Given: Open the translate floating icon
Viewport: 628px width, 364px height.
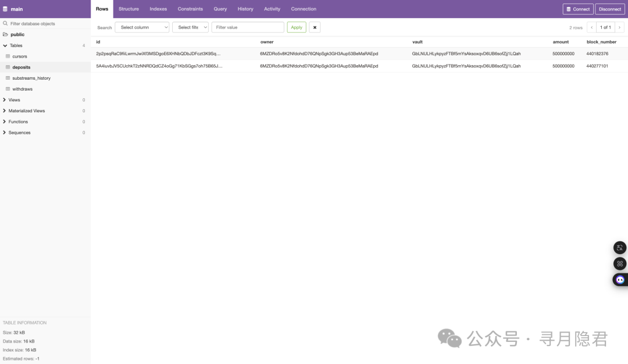Looking at the screenshot, I should point(620,248).
